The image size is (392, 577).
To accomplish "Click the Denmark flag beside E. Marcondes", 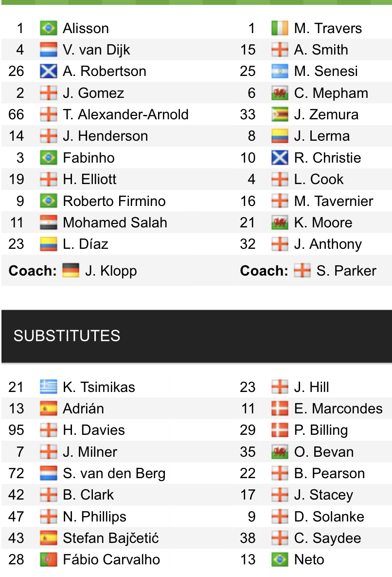I will pyautogui.click(x=280, y=409).
